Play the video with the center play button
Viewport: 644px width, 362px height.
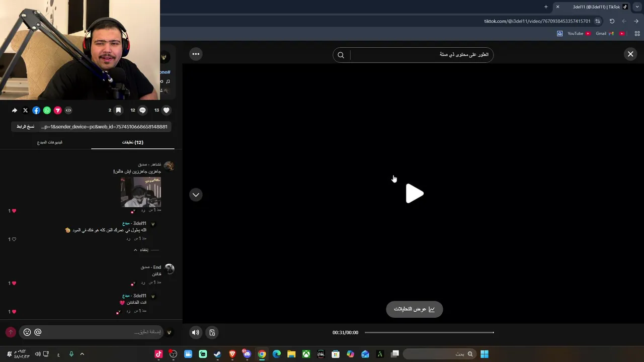tap(415, 194)
